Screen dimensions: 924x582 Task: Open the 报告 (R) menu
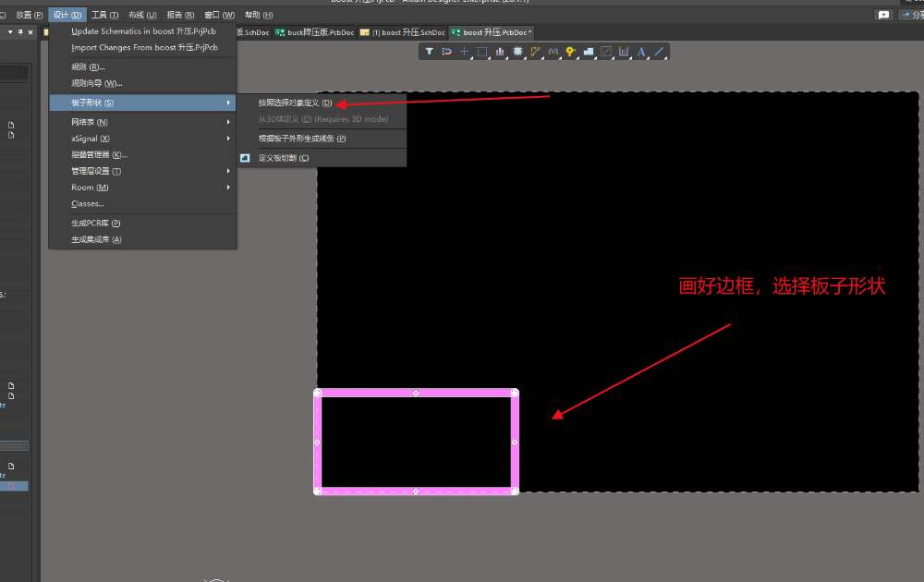pos(180,15)
